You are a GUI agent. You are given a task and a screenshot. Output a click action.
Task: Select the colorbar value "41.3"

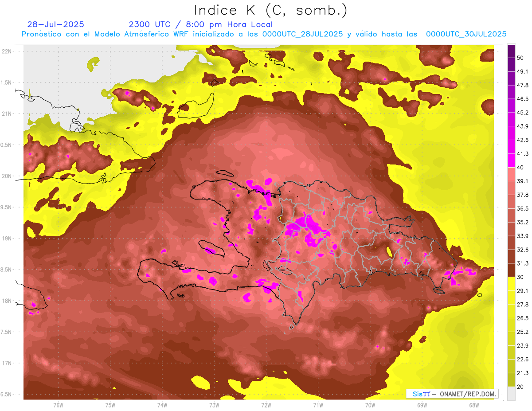point(522,154)
